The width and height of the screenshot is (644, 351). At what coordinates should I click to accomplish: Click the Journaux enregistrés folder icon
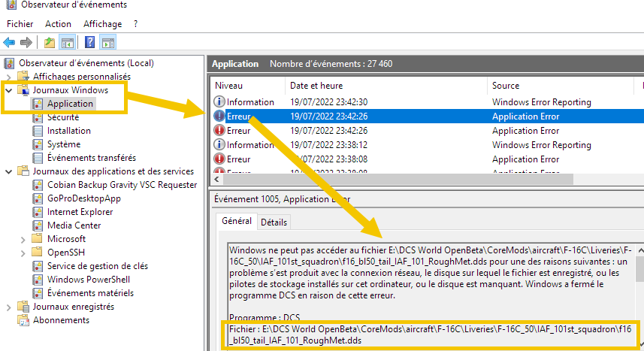click(23, 307)
